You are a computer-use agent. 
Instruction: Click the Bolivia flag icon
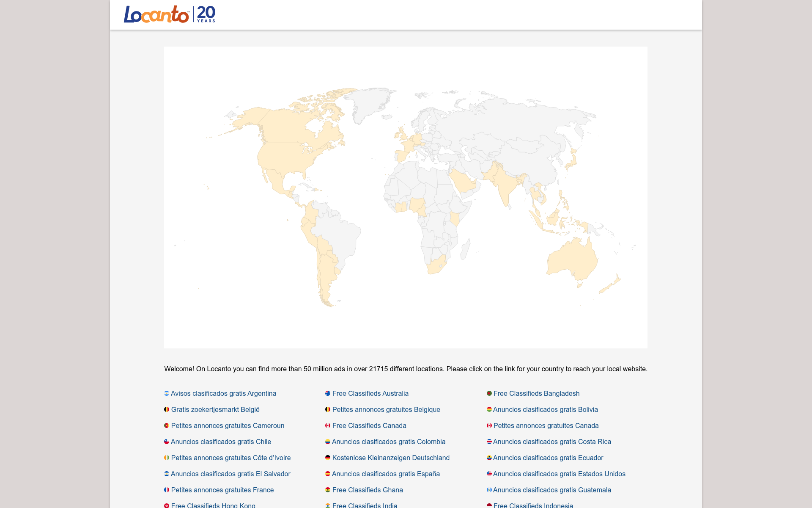[489, 409]
